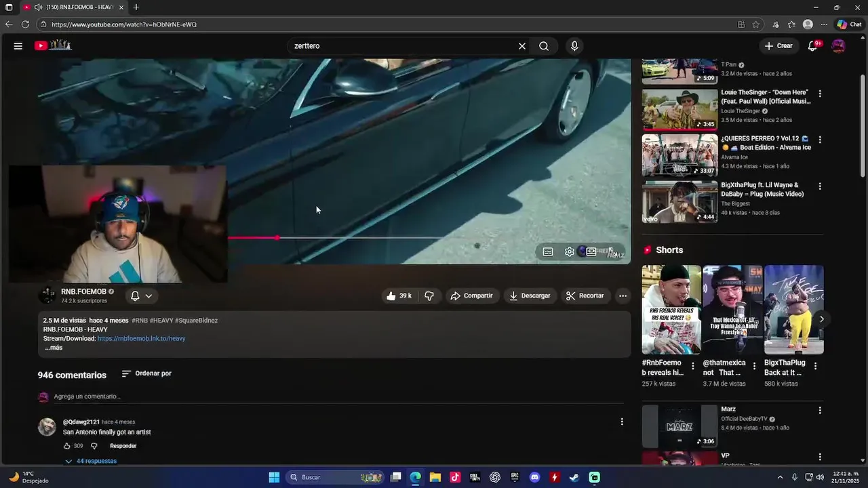Open Windows Start menu
Screen dimensions: 868x488
(x=274, y=477)
